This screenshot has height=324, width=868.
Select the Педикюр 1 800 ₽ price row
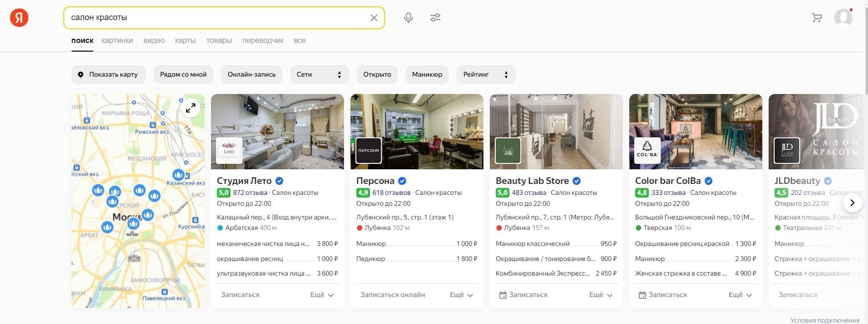(416, 259)
